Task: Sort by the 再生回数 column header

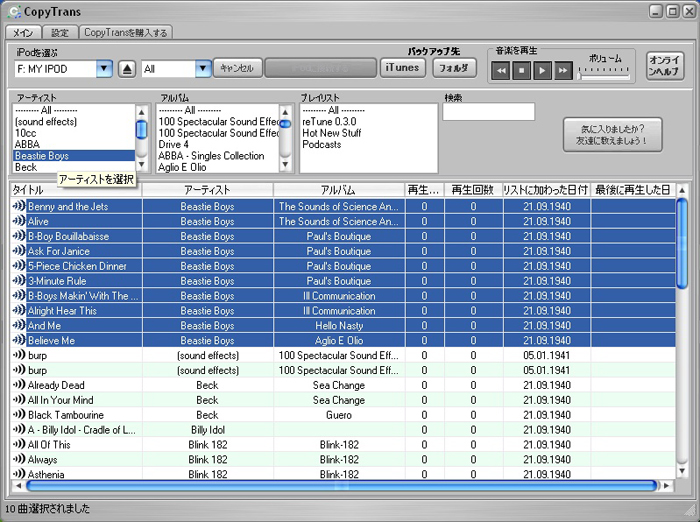Action: [x=473, y=190]
